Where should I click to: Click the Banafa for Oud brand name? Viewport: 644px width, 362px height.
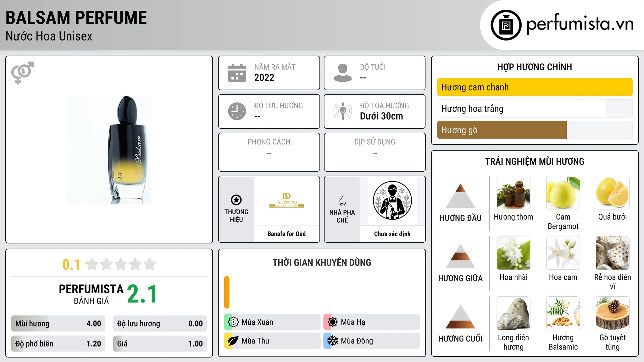pos(286,234)
